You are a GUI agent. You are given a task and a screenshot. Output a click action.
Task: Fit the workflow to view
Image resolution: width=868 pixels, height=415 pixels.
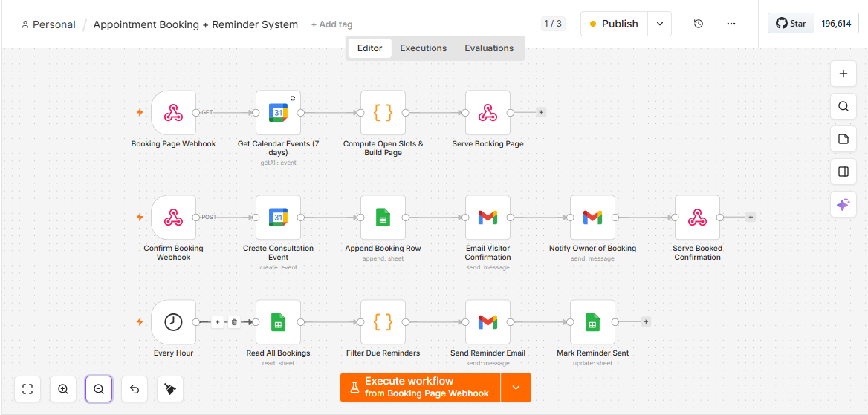pyautogui.click(x=27, y=389)
